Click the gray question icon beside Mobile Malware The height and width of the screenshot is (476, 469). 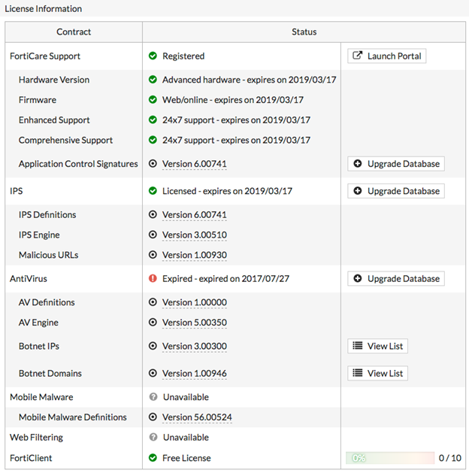[x=153, y=397]
